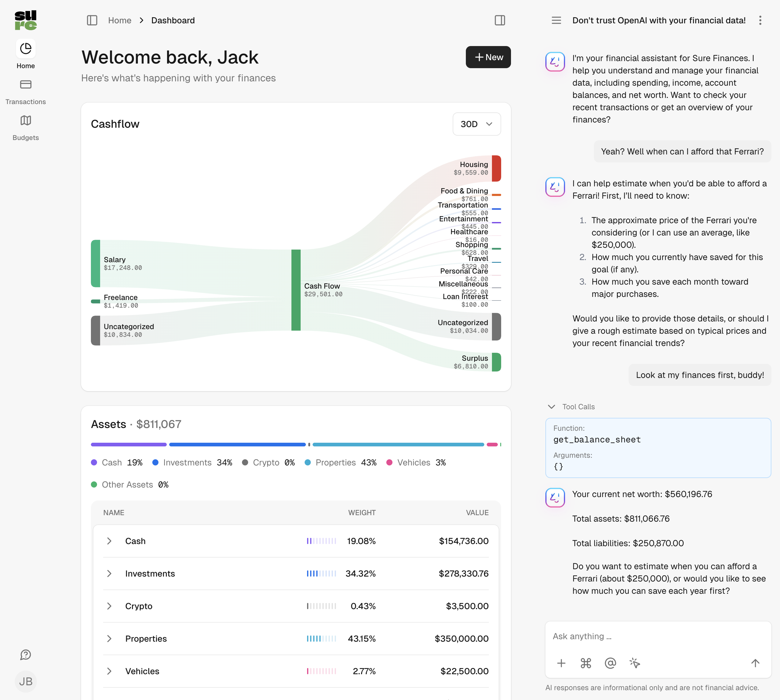Open the chat list hamburger menu
The height and width of the screenshot is (700, 780).
(556, 20)
